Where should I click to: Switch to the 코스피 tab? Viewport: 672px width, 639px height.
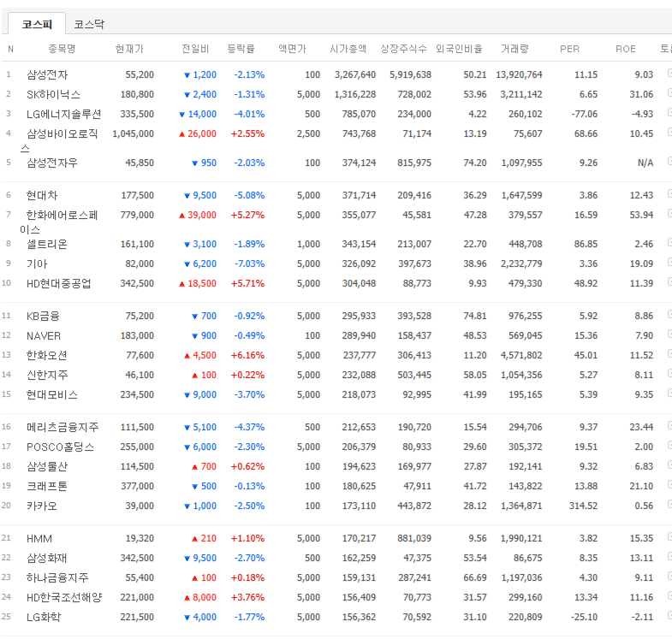[37, 24]
